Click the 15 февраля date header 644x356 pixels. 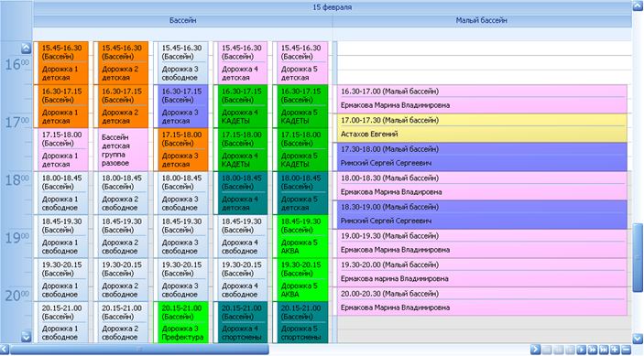(333, 7)
